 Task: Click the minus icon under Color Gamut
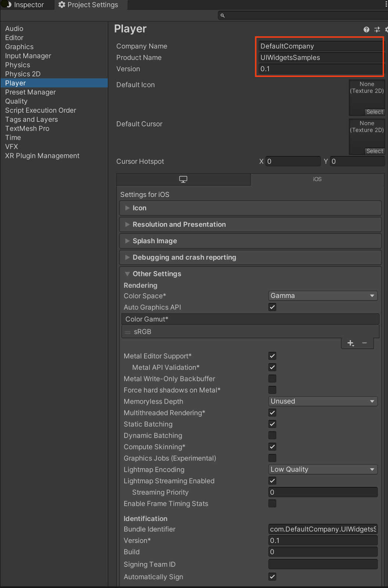(x=364, y=343)
